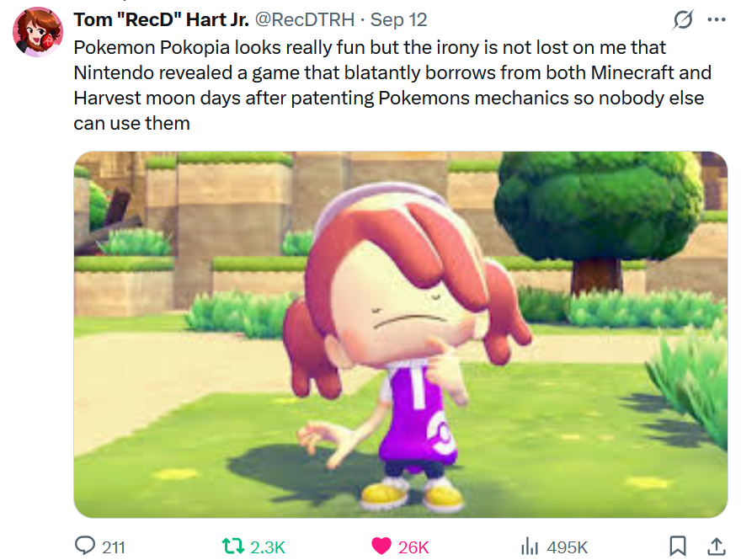
Task: Open Tom RecD Hart Jr. avatar
Action: pos(37,32)
